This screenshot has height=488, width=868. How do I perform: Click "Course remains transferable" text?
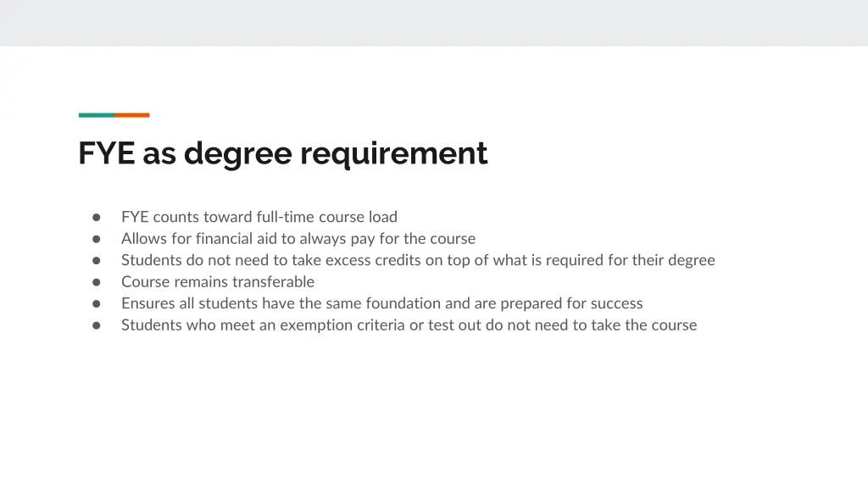click(x=217, y=282)
